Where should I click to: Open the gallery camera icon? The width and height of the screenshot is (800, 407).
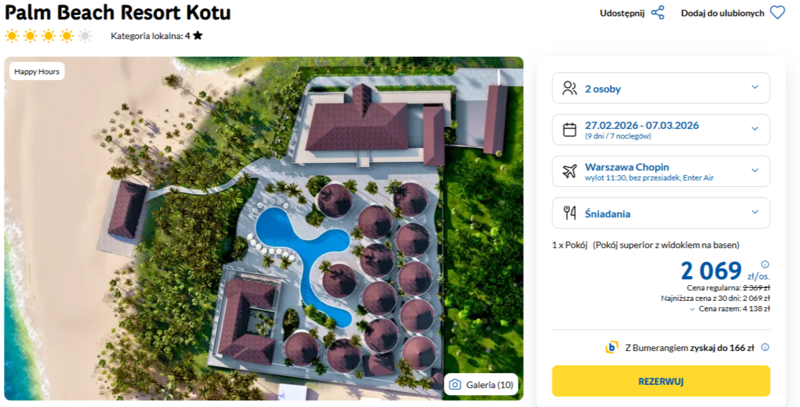456,385
